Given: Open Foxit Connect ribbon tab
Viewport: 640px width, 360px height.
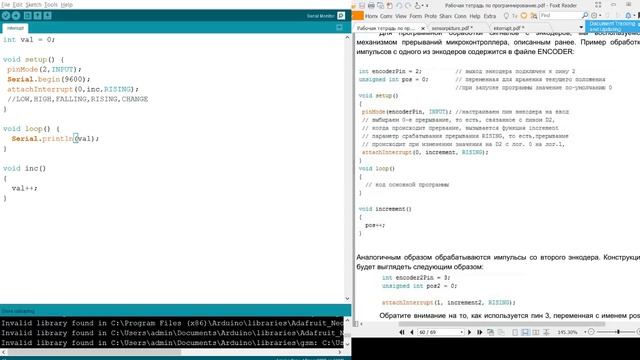Looking at the screenshot, I should [x=460, y=16].
